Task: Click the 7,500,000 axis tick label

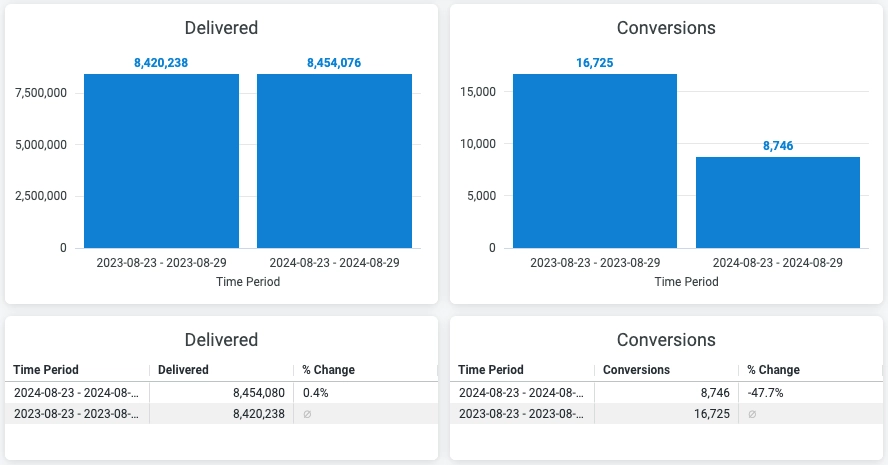Action: click(x=41, y=93)
